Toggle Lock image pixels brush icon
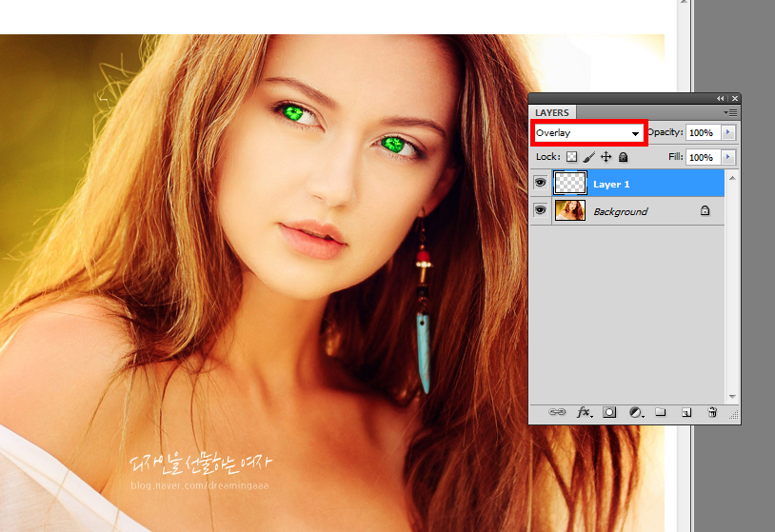Viewport: 775px width, 532px height. 588,157
